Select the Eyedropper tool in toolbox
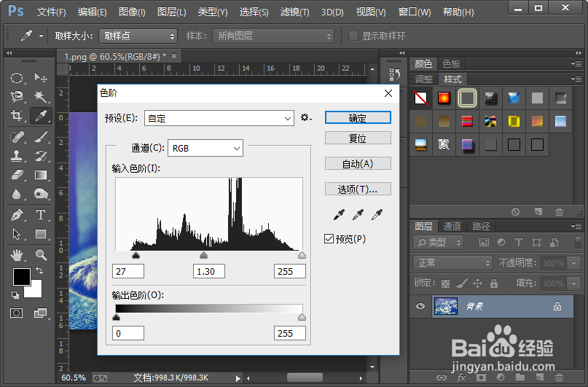This screenshot has height=387, width=588. tap(41, 115)
